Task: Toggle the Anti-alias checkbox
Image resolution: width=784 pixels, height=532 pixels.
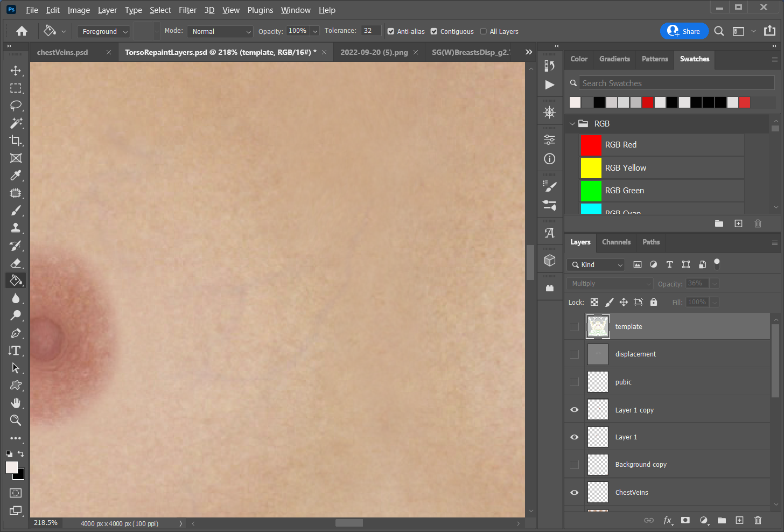Action: click(391, 31)
